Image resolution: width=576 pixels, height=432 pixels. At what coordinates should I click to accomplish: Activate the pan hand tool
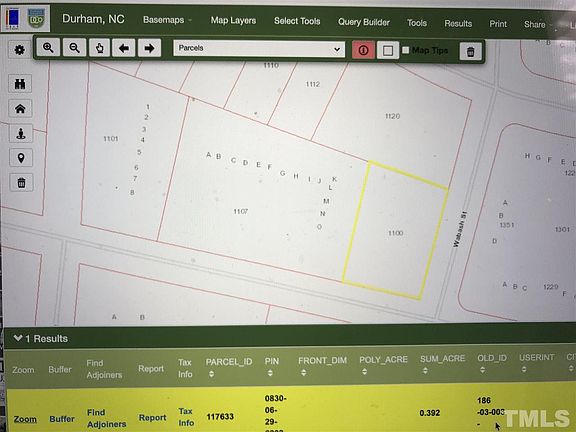[x=99, y=48]
